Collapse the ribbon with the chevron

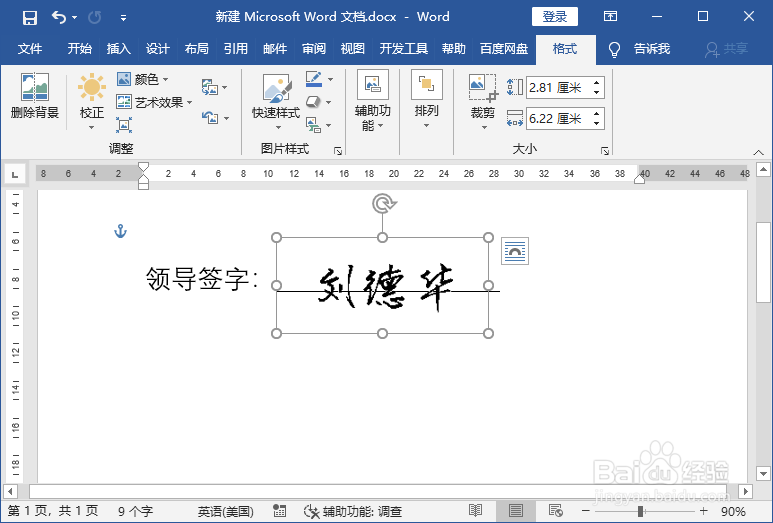(x=758, y=152)
